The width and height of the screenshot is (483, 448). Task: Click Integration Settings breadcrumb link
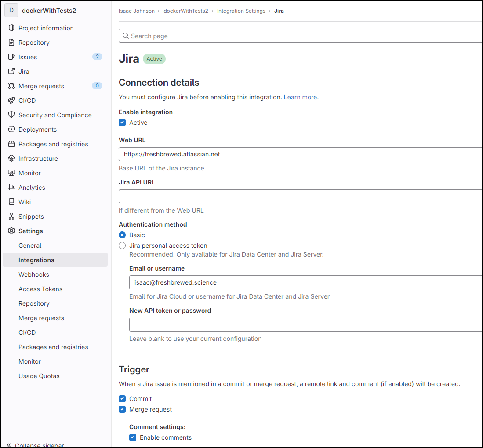[x=241, y=11]
